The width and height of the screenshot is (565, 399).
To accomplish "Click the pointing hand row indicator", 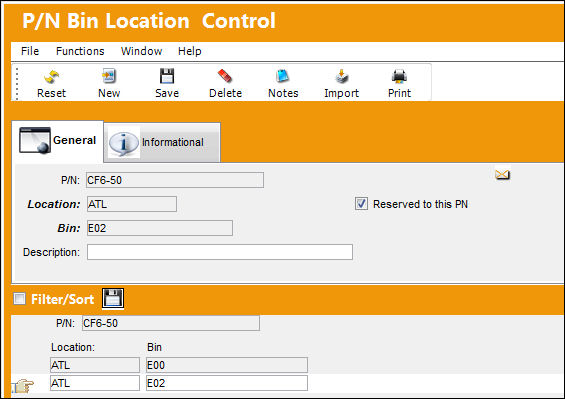I will tap(23, 386).
